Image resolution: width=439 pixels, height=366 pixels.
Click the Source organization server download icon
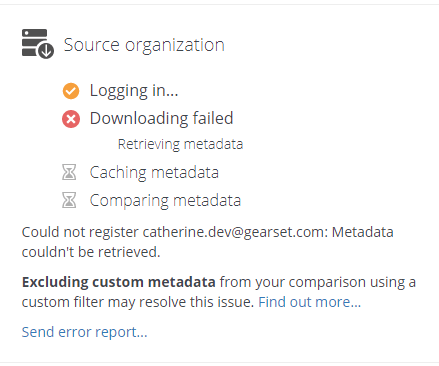[38, 44]
